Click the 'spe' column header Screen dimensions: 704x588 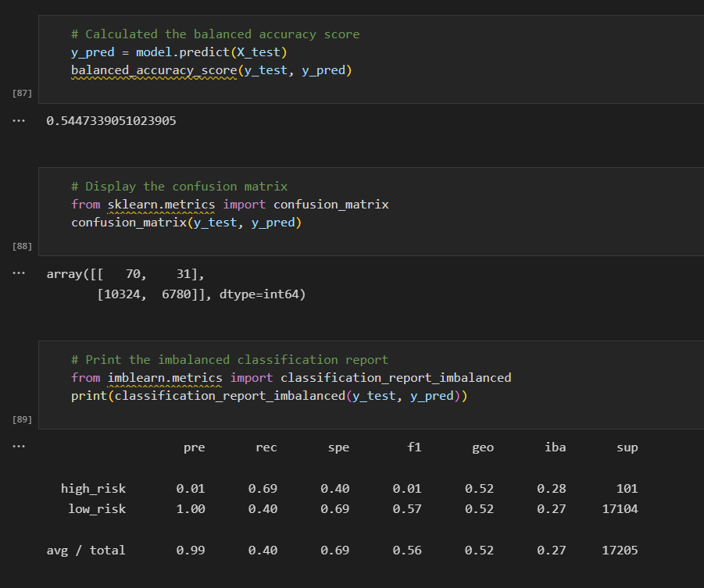pyautogui.click(x=338, y=447)
